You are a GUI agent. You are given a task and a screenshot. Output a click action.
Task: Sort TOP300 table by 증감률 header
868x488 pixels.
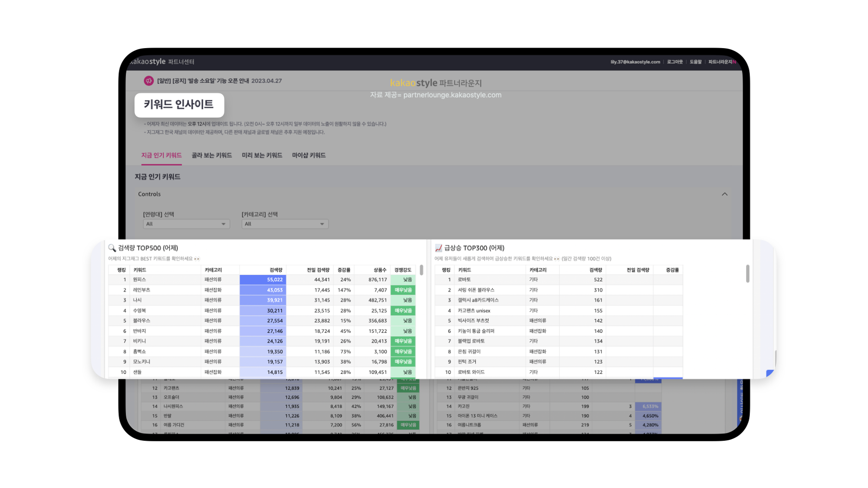point(672,270)
